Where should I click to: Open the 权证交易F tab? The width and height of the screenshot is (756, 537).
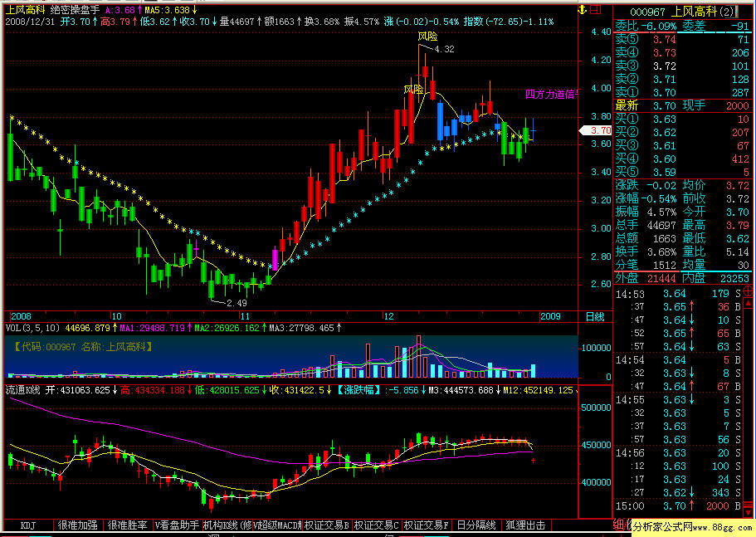(427, 525)
